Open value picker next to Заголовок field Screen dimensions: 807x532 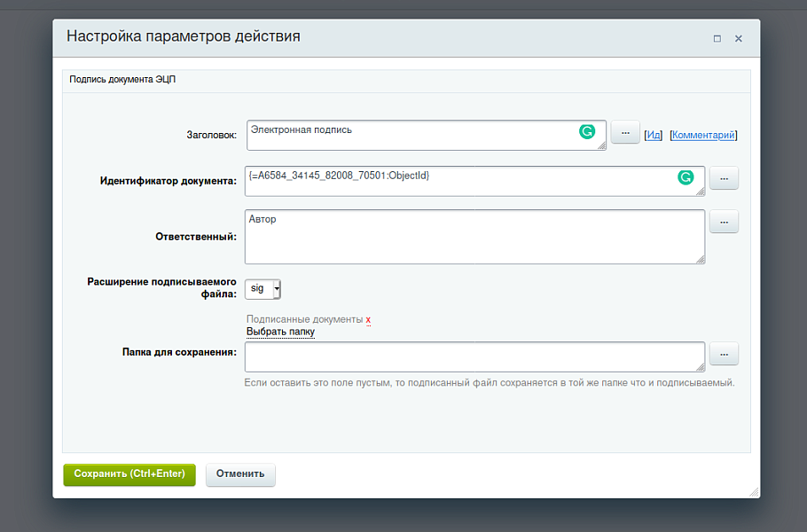pos(625,132)
